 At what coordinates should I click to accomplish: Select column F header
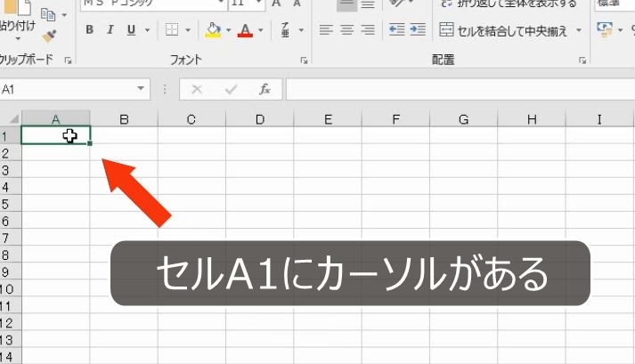pyautogui.click(x=396, y=119)
